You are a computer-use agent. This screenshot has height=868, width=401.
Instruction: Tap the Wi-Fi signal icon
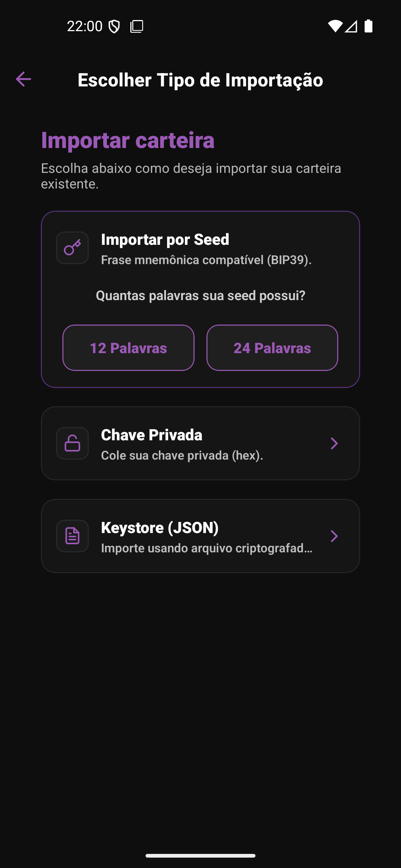(335, 26)
